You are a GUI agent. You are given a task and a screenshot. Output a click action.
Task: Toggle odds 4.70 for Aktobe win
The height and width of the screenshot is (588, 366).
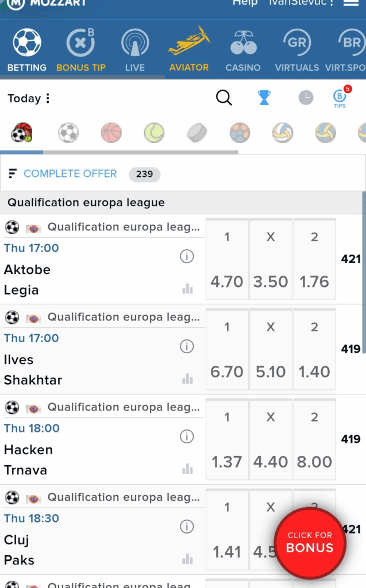227,259
